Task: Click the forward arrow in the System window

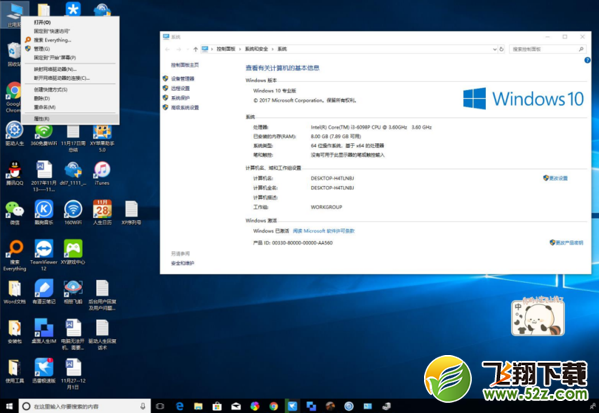Action: 178,49
